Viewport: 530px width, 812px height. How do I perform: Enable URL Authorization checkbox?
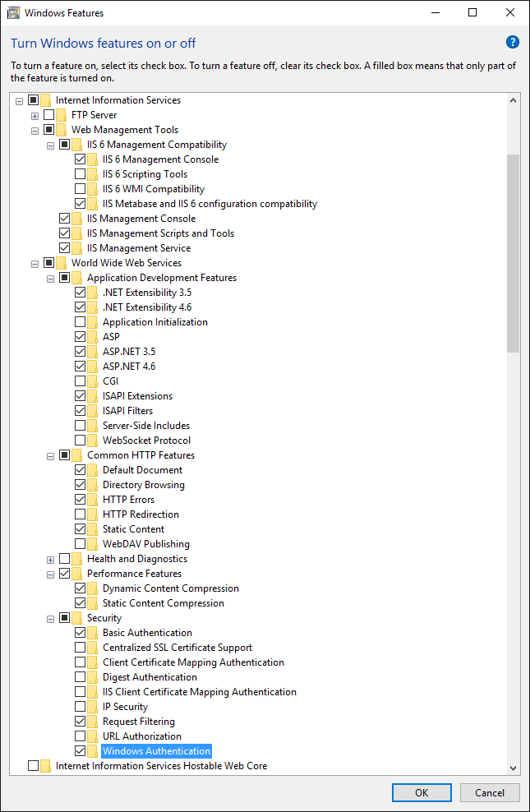81,736
